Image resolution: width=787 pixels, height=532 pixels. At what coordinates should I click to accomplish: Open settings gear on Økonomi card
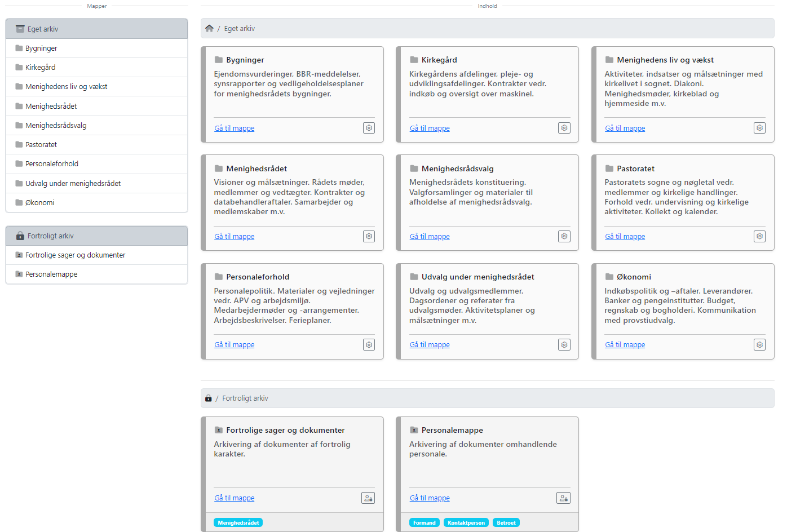[759, 344]
